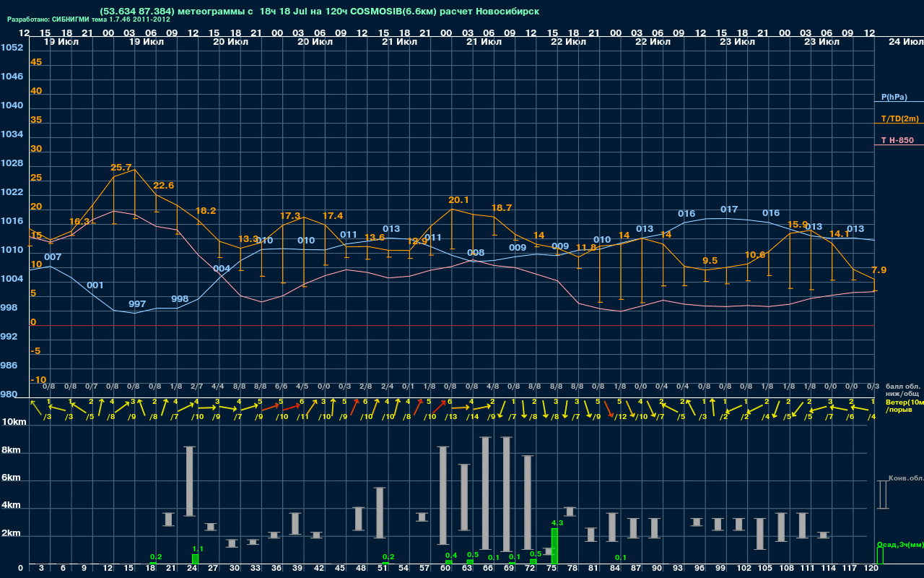Click the green 1.1 precipitation bar at hour 24
The image size is (924, 578).
pyautogui.click(x=195, y=559)
